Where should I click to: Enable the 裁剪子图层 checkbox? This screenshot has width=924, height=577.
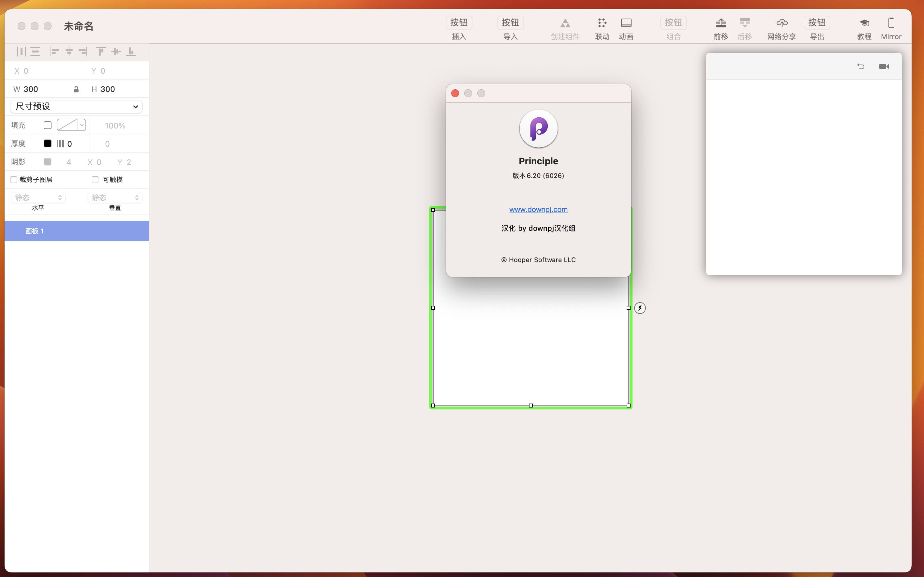14,179
